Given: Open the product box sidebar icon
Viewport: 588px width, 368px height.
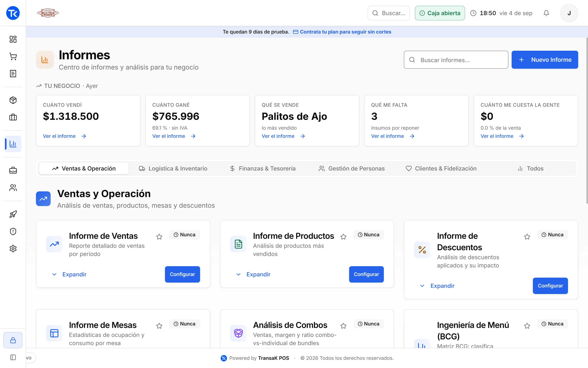Looking at the screenshot, I should pos(13,100).
